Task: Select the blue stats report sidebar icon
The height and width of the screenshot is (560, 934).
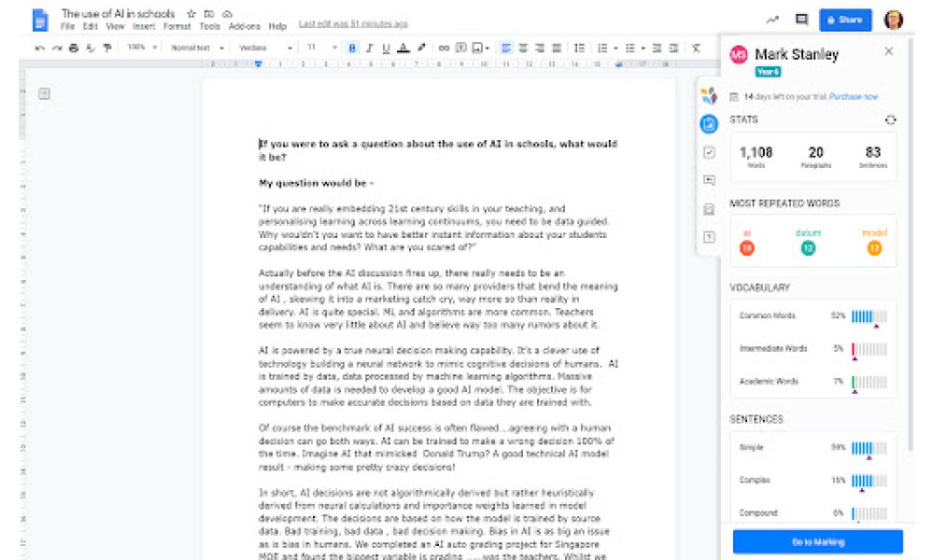Action: (709, 124)
